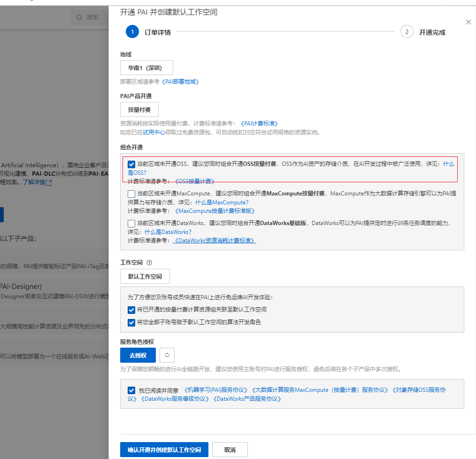Toggle granting sub-accounts the algorithm developer role
476x459 pixels.
tap(131, 322)
